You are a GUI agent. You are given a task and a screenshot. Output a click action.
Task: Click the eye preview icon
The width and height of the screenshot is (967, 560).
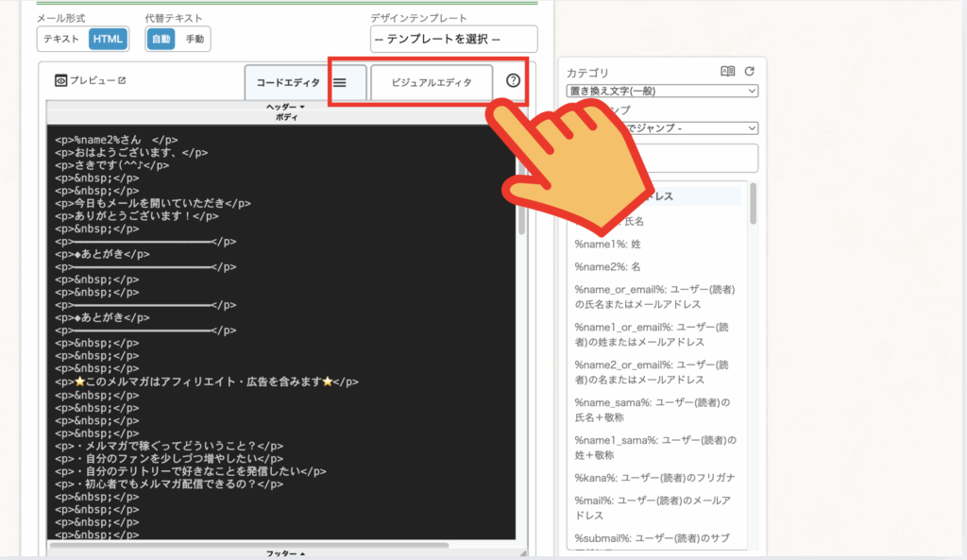pyautogui.click(x=60, y=81)
